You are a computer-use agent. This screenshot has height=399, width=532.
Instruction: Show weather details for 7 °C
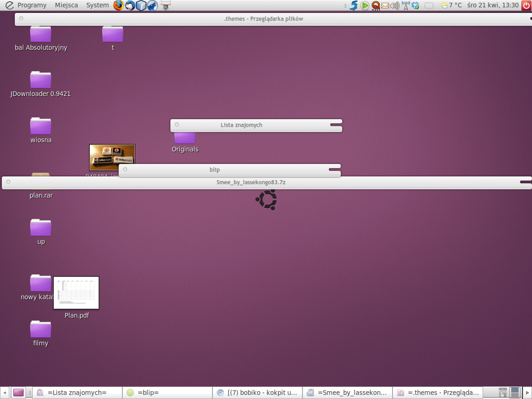[x=452, y=6]
